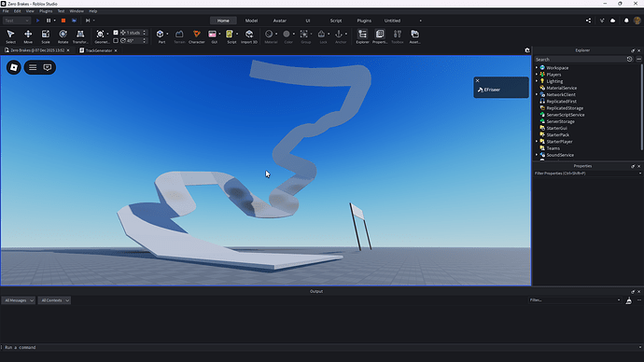The image size is (644, 362).
Task: Click the share collaborate icon
Action: (x=589, y=21)
